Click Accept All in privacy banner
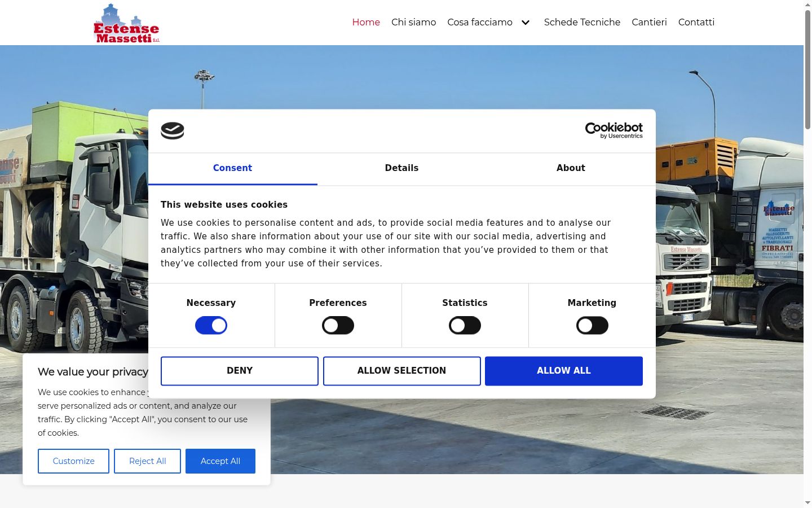Viewport: 812px width, 508px height. point(220,461)
